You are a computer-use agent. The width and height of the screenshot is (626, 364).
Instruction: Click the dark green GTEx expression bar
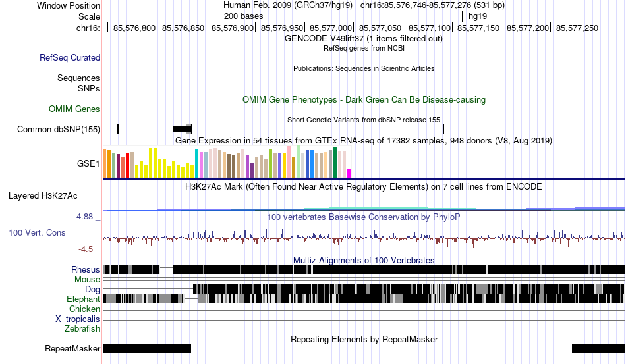pos(335,163)
